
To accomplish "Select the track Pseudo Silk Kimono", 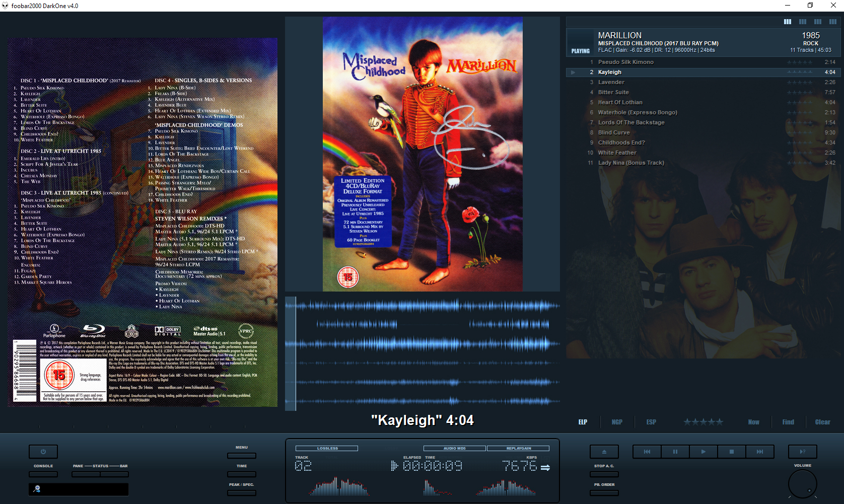I will coord(703,62).
